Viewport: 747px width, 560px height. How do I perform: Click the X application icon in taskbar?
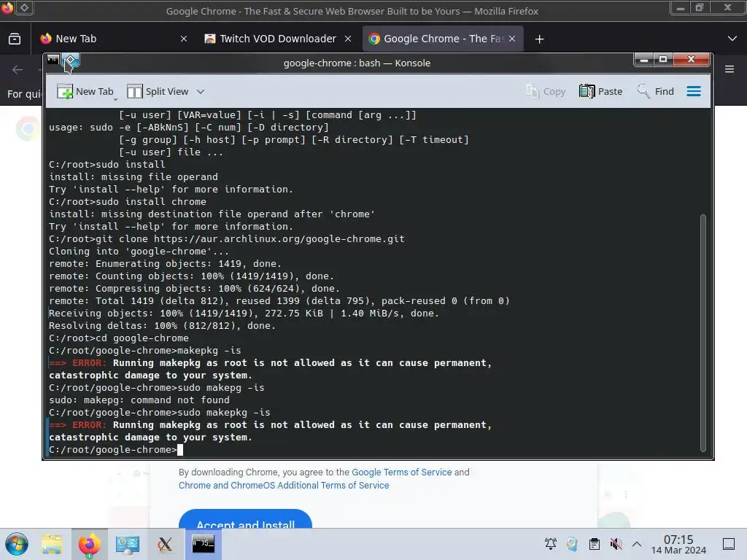(x=165, y=544)
